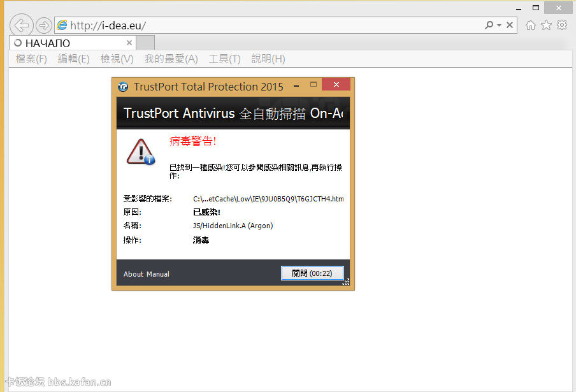576x392 pixels.
Task: Click the About link in TrustPort dialog
Action: click(x=133, y=274)
